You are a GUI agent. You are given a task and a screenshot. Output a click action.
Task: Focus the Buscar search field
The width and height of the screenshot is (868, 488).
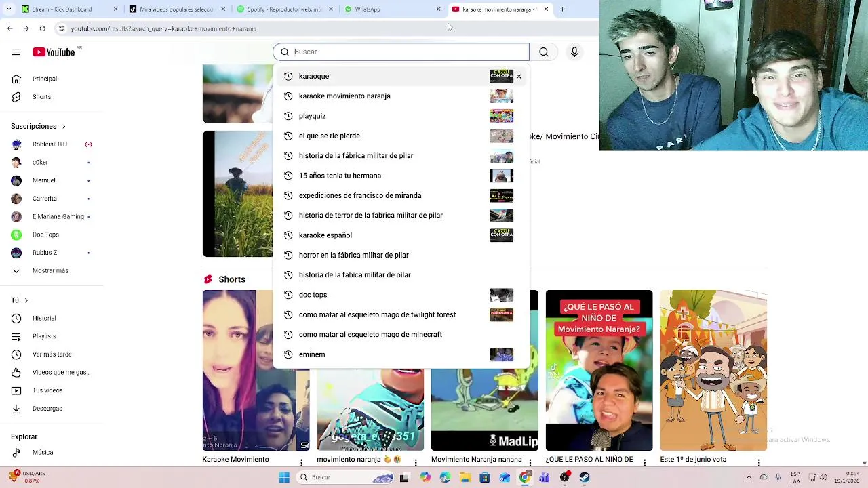pyautogui.click(x=401, y=52)
